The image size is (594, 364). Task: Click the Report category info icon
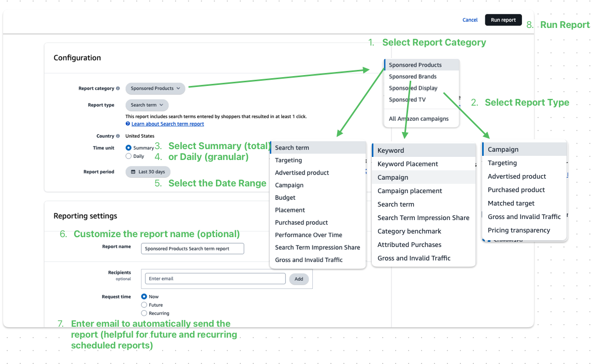(118, 88)
